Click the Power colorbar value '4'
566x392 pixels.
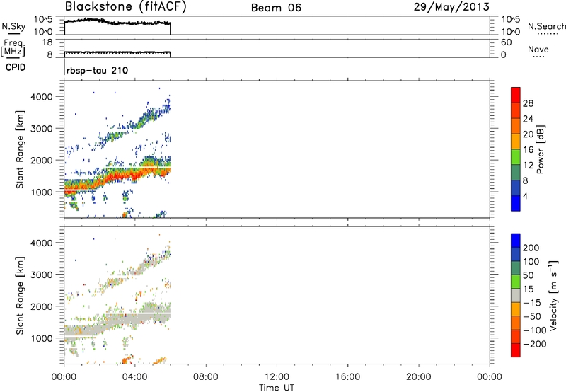[x=525, y=196]
